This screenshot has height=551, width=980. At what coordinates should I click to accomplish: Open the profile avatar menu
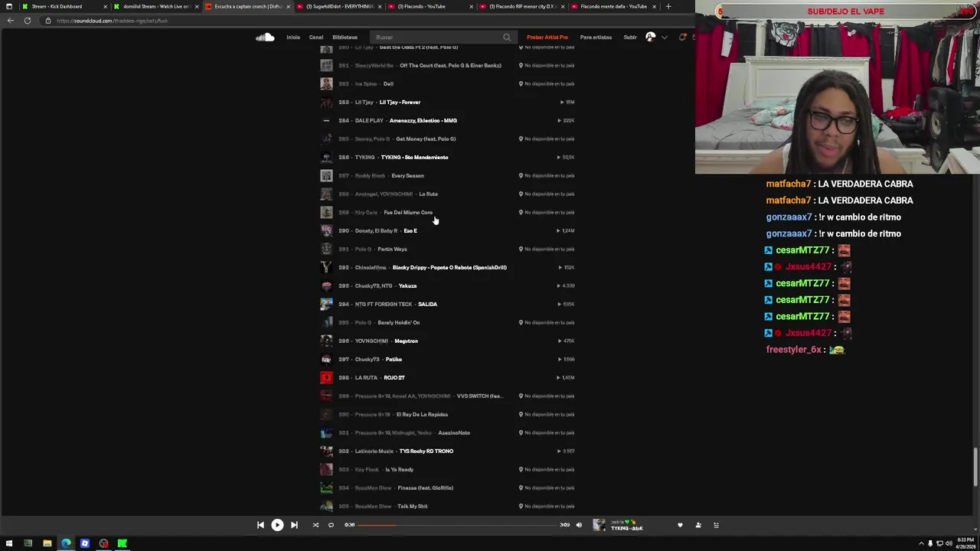coord(650,37)
